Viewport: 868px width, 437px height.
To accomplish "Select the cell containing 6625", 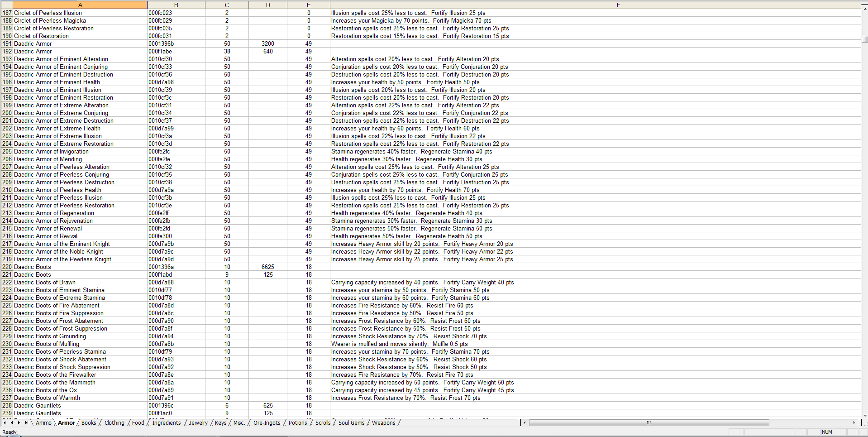I will (268, 267).
